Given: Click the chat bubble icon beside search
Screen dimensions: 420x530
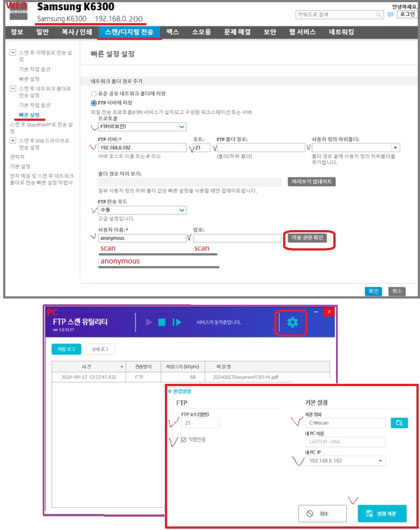Looking at the screenshot, I should tap(390, 15).
